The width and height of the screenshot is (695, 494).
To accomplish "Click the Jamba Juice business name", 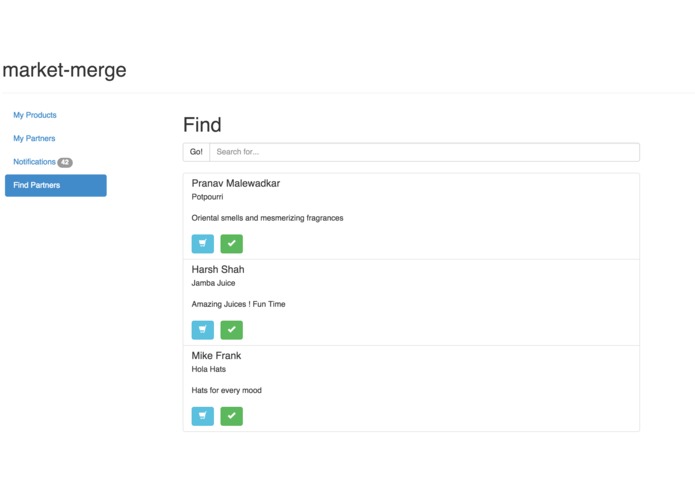I will point(213,283).
